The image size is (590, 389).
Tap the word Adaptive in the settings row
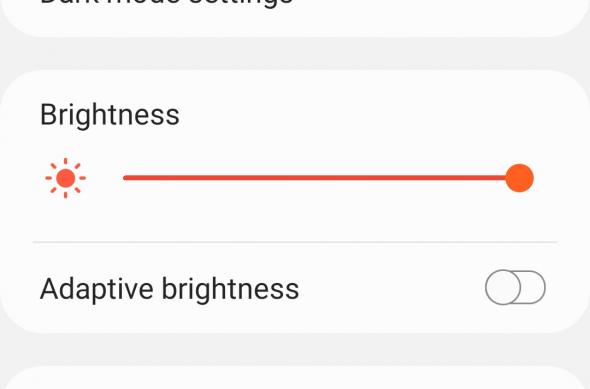pyautogui.click(x=97, y=289)
